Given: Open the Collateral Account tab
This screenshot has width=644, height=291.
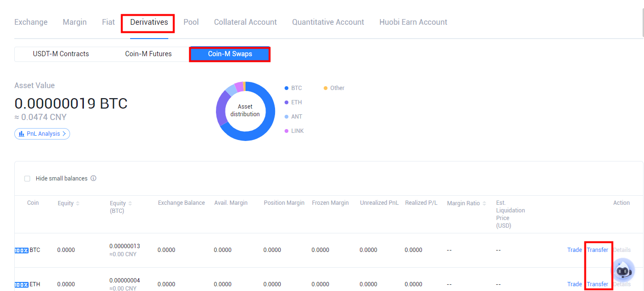Looking at the screenshot, I should pyautogui.click(x=245, y=22).
